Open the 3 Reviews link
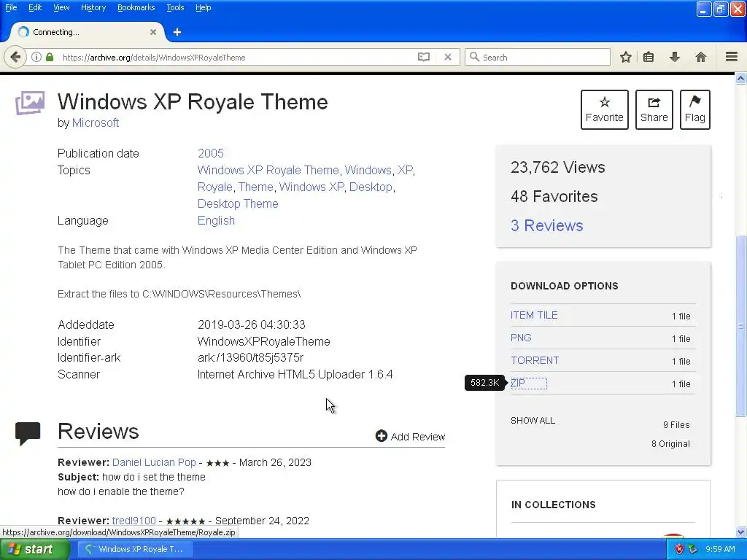 547,225
